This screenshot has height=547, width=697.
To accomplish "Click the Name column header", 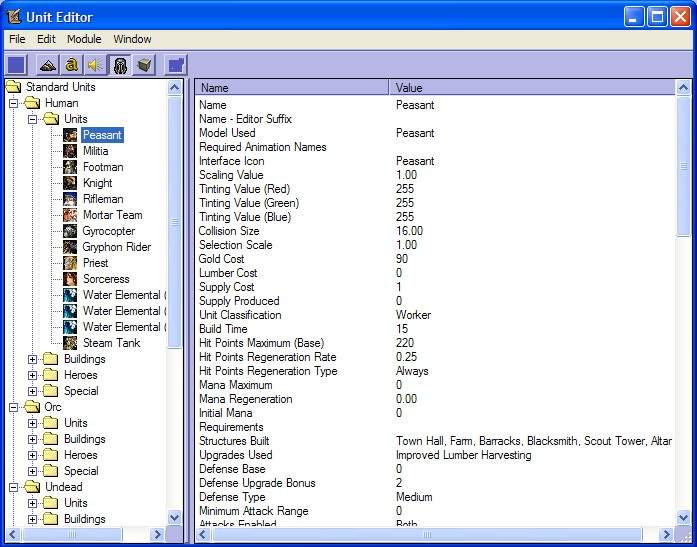I will [x=292, y=88].
